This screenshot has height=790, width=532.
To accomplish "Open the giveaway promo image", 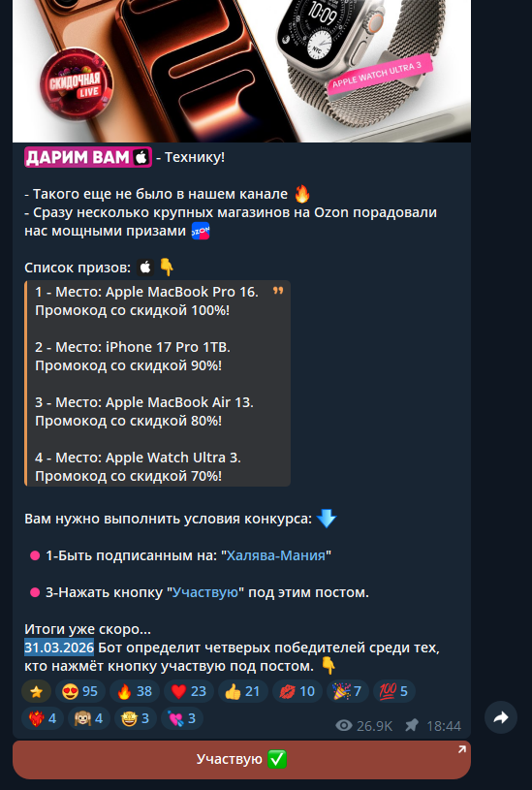I will coord(242,71).
